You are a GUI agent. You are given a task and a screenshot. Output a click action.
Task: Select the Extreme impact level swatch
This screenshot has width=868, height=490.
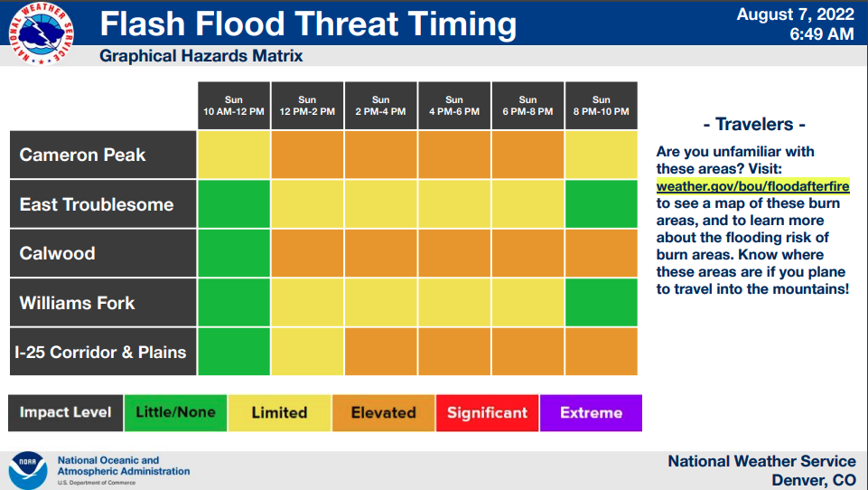point(591,413)
